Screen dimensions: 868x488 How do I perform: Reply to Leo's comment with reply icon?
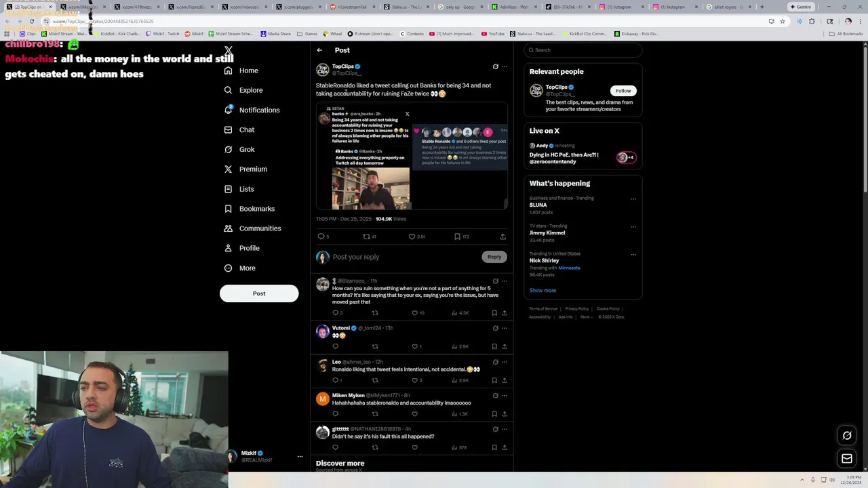click(x=335, y=380)
